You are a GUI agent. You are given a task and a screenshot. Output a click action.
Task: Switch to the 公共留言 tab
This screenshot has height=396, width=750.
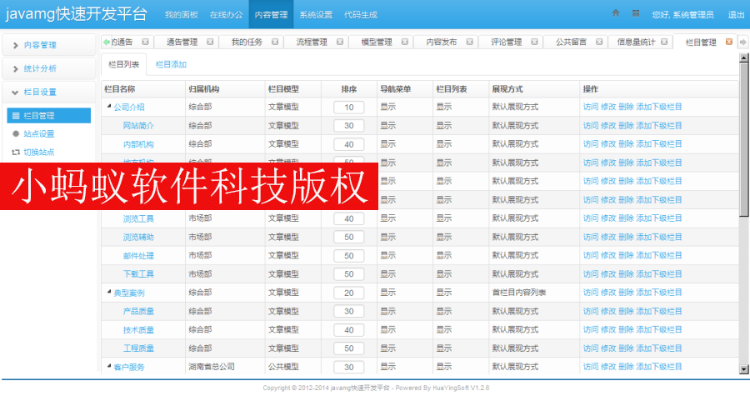coord(571,42)
